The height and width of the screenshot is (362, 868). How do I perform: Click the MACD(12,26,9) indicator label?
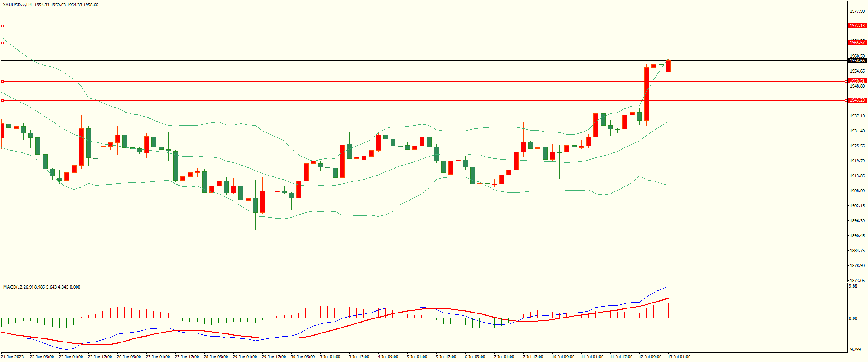18,287
